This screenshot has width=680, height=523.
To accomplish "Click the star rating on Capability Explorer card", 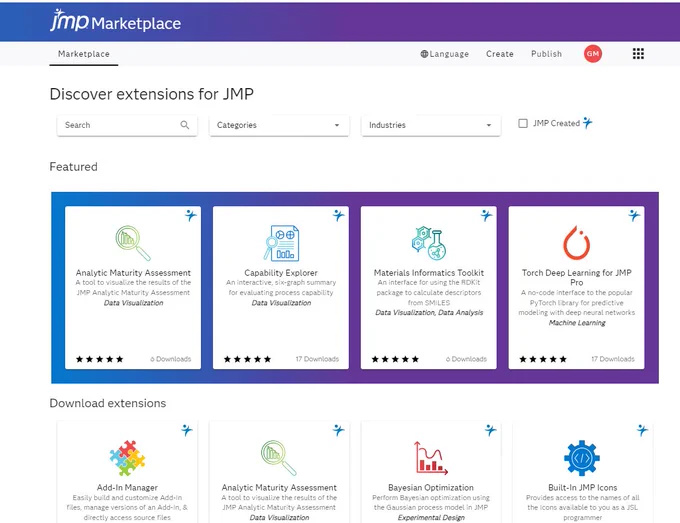I will [248, 359].
